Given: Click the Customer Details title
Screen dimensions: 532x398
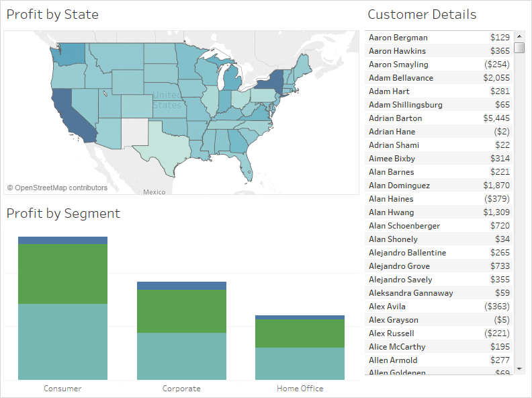Looking at the screenshot, I should pyautogui.click(x=422, y=15).
